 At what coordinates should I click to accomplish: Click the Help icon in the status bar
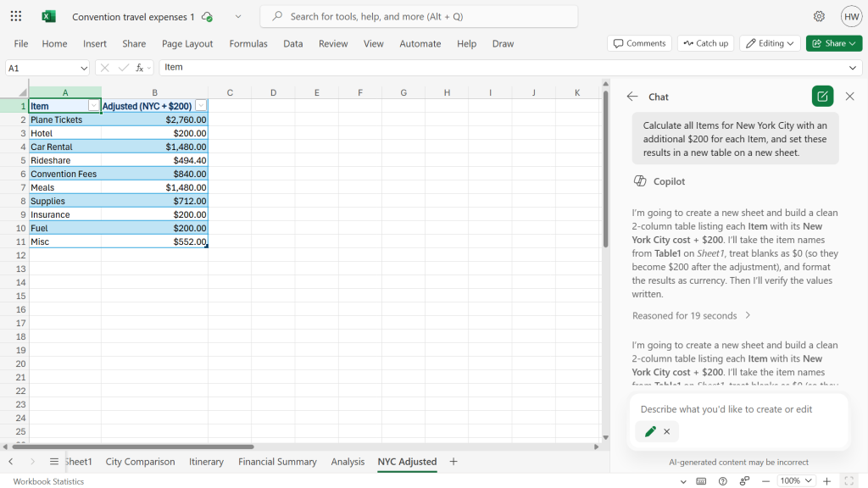tap(722, 480)
